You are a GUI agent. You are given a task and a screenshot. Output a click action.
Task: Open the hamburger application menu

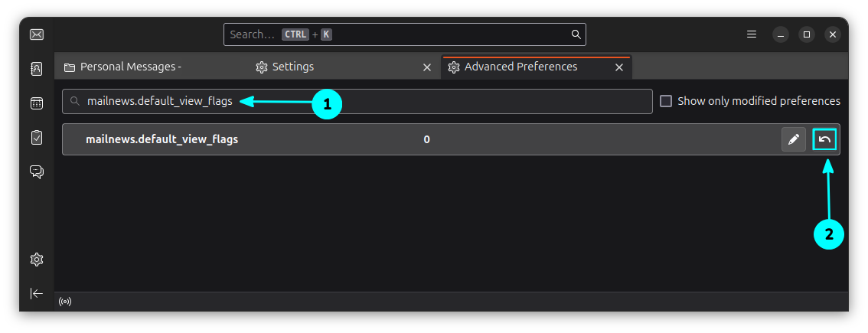tap(752, 34)
